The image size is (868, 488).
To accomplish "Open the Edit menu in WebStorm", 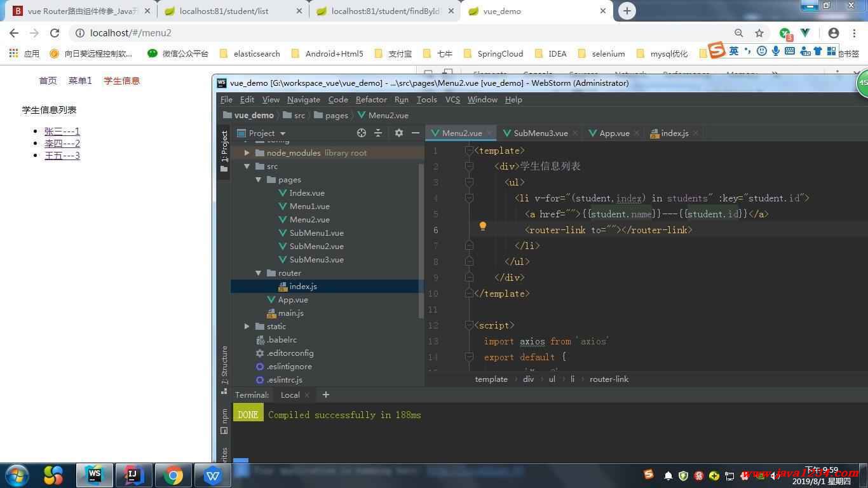I will (247, 99).
